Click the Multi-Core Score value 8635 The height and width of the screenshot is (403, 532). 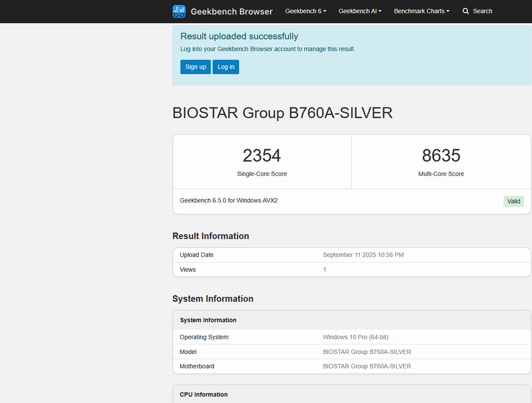(x=441, y=156)
